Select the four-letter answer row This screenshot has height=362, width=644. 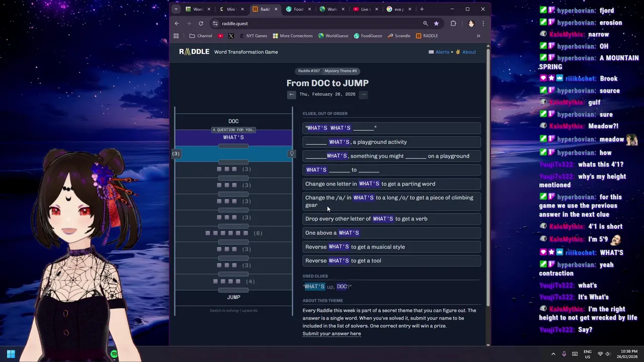tap(233, 282)
